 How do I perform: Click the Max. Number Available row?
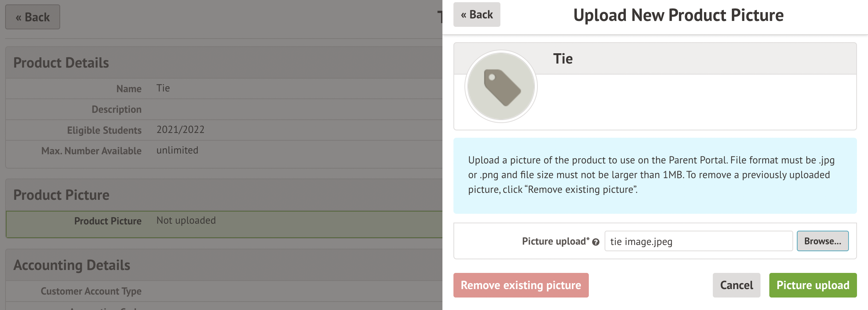point(224,151)
